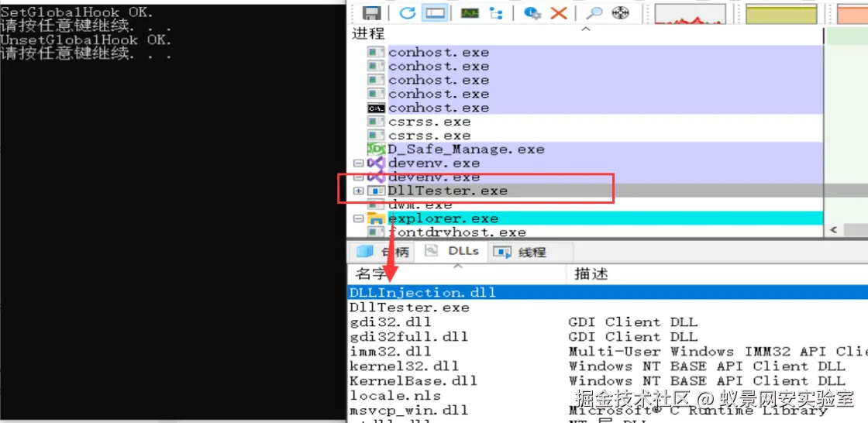Open process Properties toolbar icon
The width and height of the screenshot is (868, 423).
pos(532,12)
